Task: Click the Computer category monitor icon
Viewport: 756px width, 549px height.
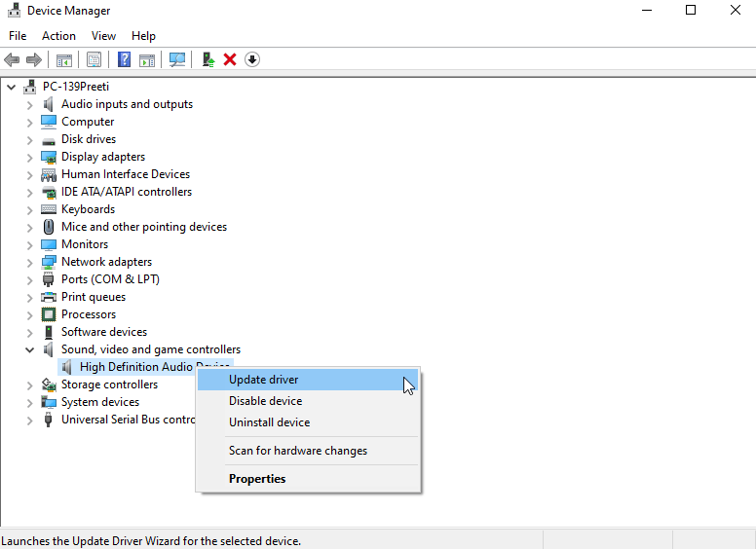Action: coord(49,122)
